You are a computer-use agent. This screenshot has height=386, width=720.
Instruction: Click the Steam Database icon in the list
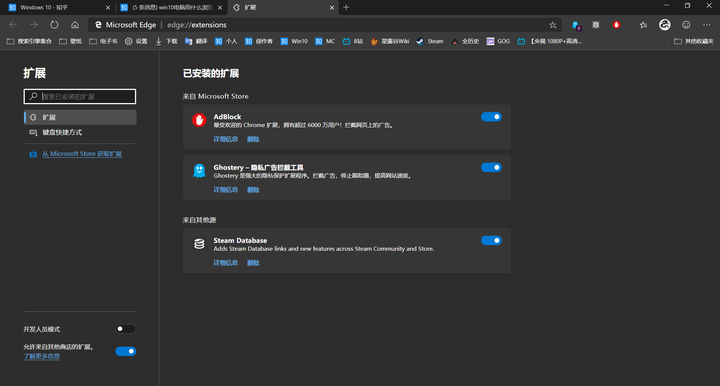pyautogui.click(x=199, y=244)
